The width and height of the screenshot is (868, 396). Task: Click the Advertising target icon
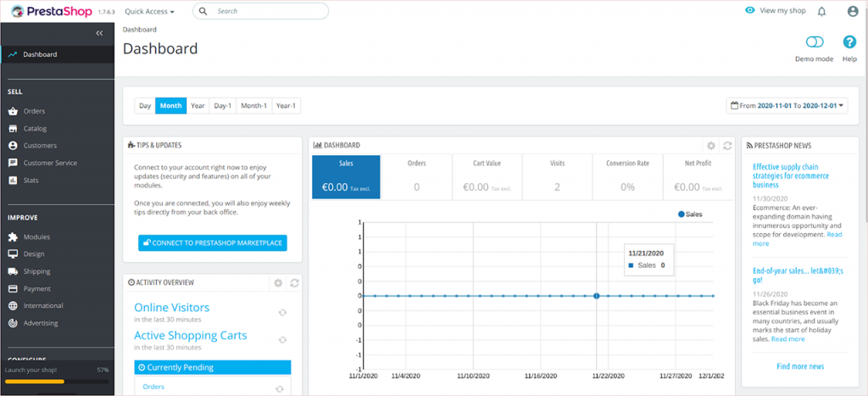point(13,323)
